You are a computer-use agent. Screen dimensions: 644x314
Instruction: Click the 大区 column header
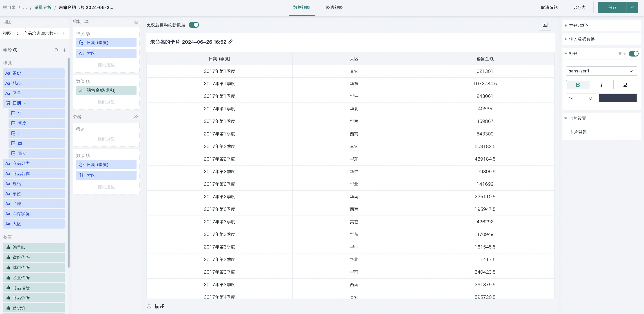354,59
